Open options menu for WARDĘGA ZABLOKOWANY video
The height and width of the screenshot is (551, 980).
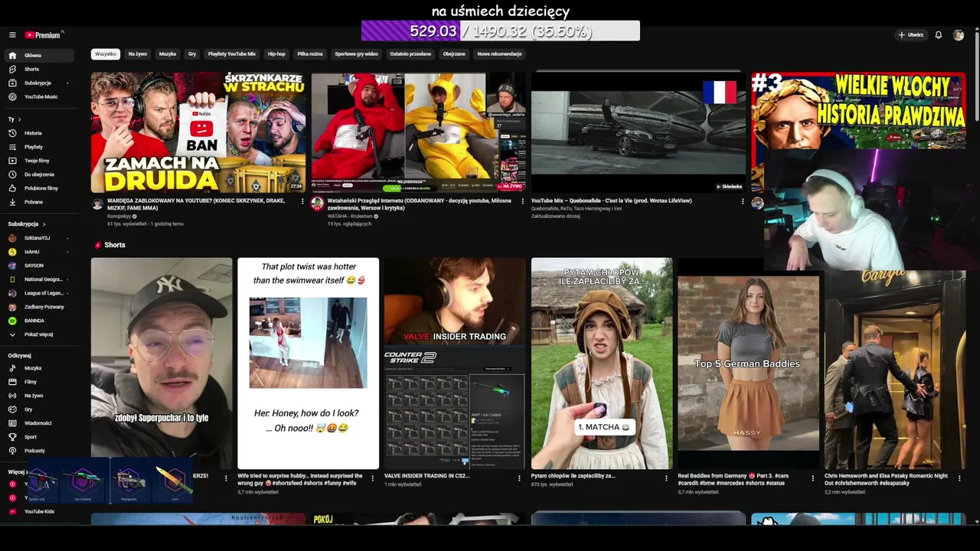tap(302, 202)
